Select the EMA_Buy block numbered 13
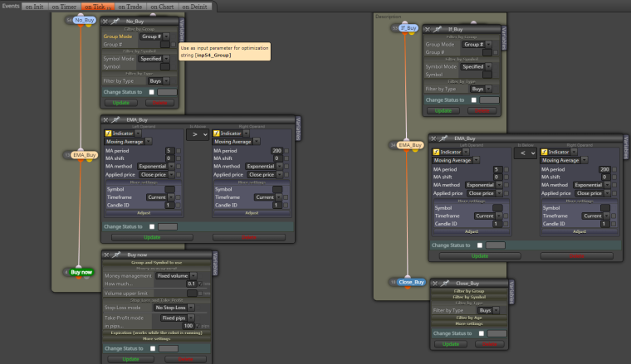The height and width of the screenshot is (364, 631). pyautogui.click(x=85, y=155)
